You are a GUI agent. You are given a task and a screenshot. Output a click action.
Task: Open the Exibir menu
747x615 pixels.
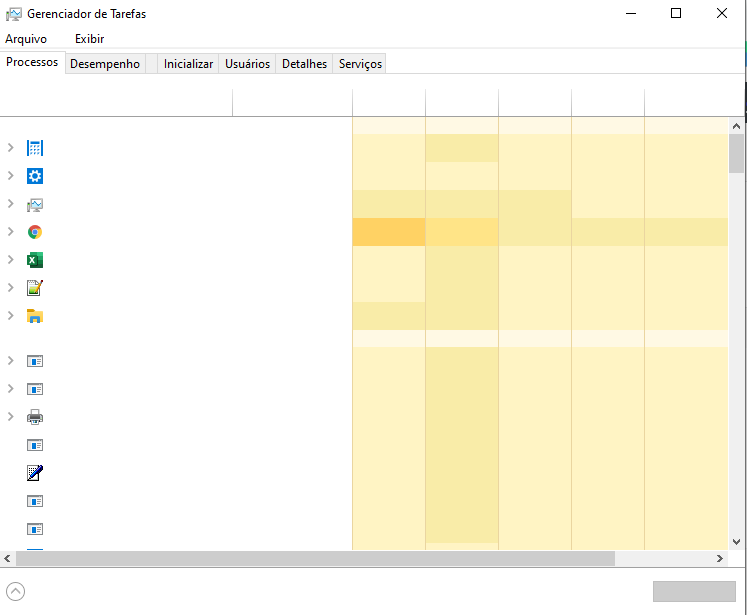[x=89, y=39]
